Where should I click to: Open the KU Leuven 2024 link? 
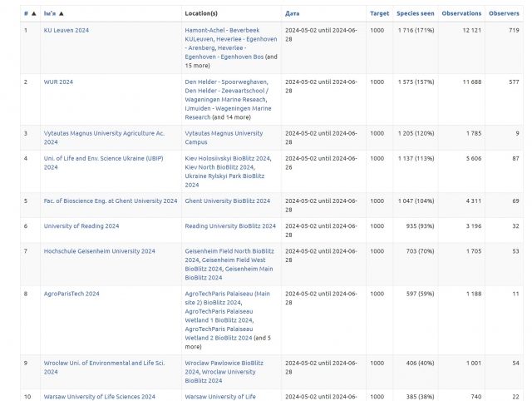pos(66,30)
